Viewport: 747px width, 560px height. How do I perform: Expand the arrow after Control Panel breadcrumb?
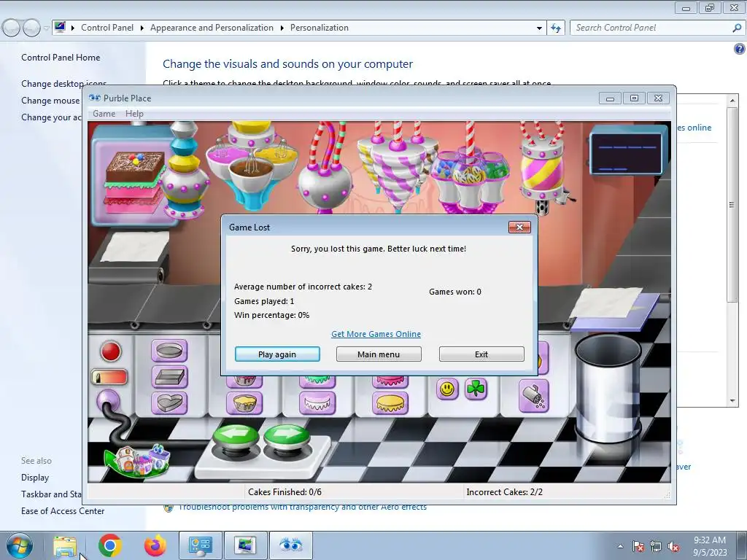[x=142, y=28]
